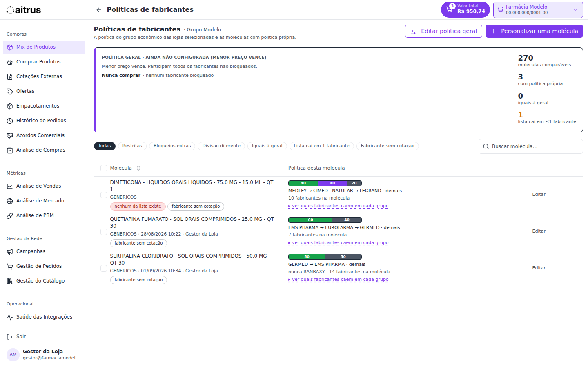
Task: Check the QUETIAPINA FUMARATO row checkbox
Action: pos(104,232)
